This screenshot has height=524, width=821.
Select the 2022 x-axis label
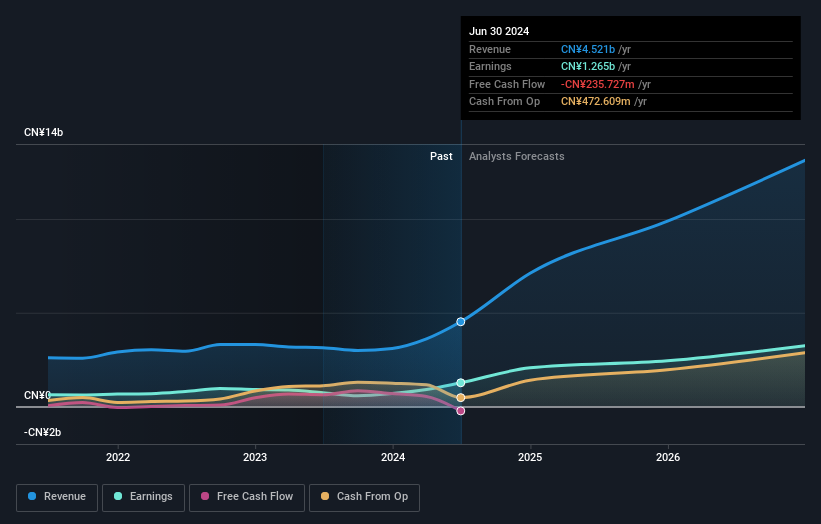[118, 457]
